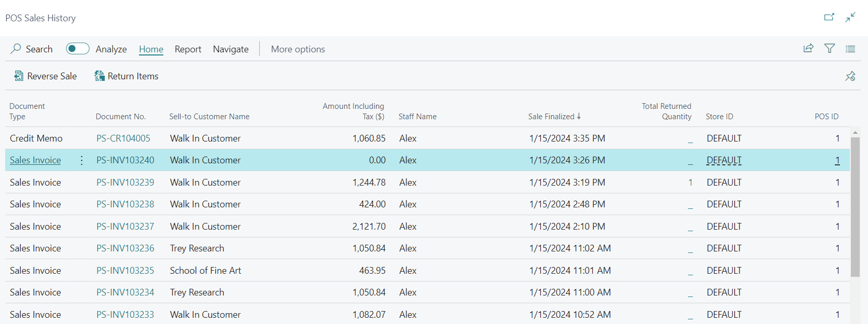Open row actions menu for PS-INV103240
This screenshot has height=324, width=868.
point(81,160)
